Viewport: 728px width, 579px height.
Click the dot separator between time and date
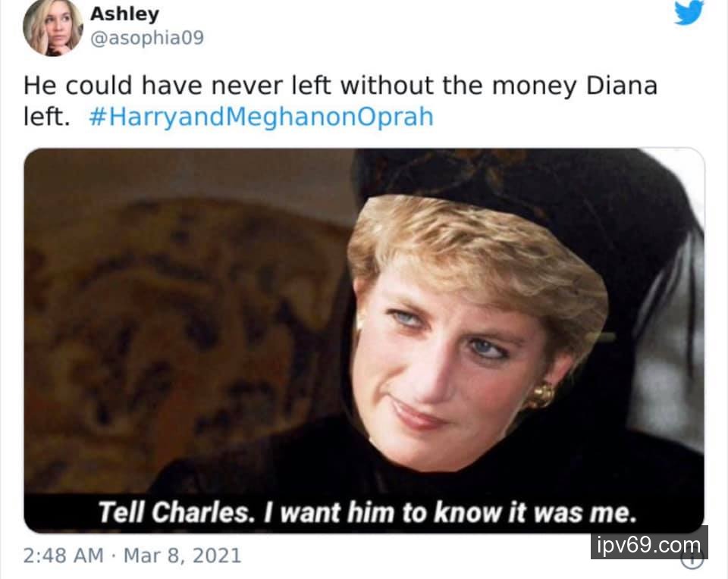113,556
